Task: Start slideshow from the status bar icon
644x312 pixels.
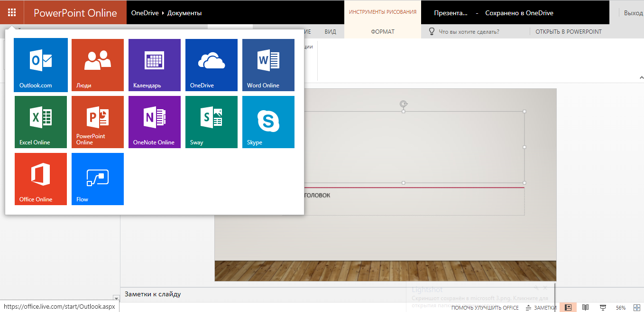Action: pos(603,307)
